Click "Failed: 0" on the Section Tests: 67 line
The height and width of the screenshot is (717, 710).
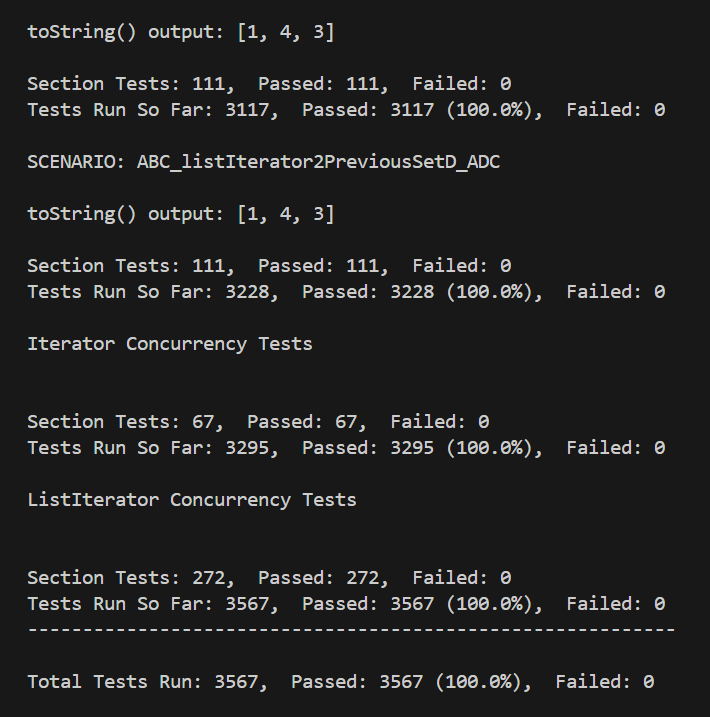click(x=439, y=422)
